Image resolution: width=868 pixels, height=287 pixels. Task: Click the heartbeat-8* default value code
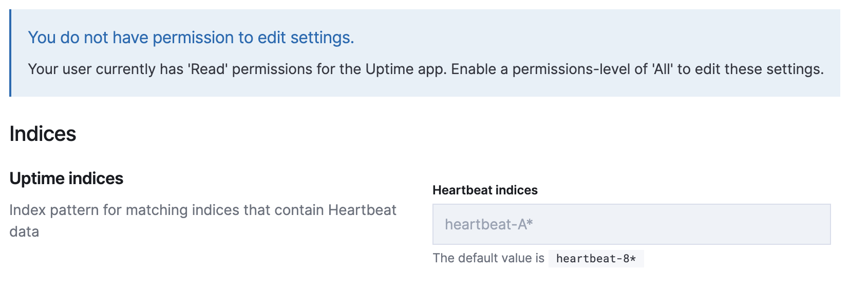[x=596, y=259]
